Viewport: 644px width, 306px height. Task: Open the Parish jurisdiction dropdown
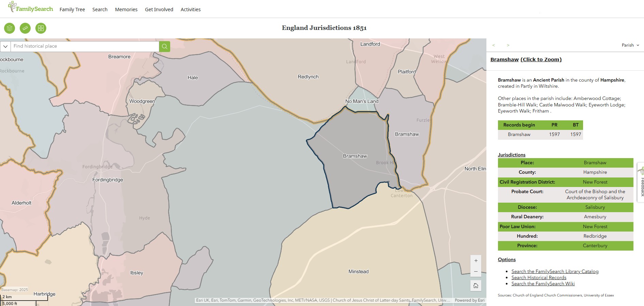pos(630,45)
